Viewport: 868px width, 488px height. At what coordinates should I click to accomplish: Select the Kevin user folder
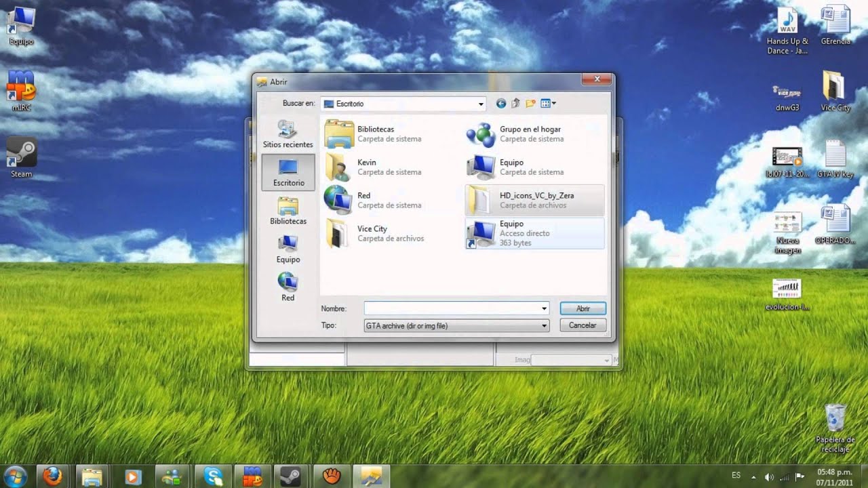pos(366,167)
